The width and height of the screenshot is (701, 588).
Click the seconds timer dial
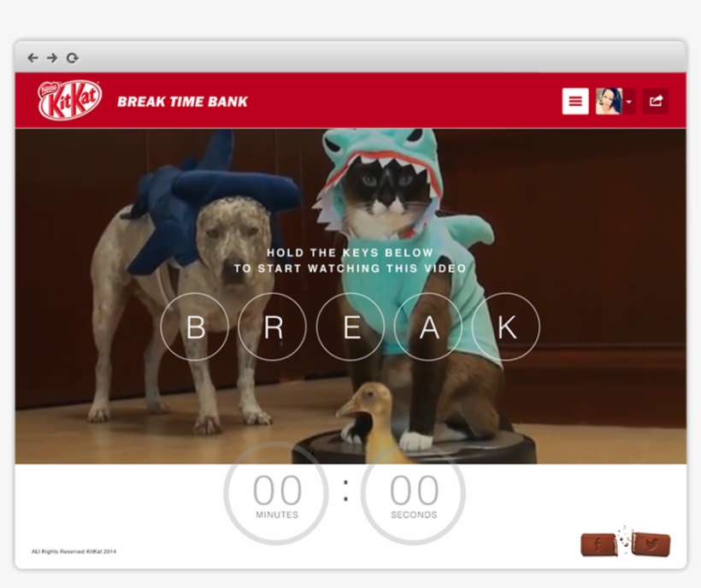pos(414,496)
